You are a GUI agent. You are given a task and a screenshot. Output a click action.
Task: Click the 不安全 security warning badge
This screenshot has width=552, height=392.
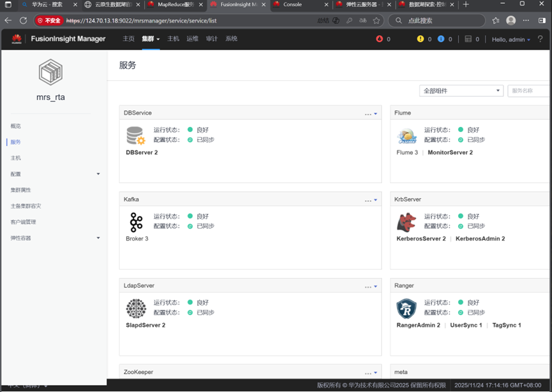coord(49,21)
